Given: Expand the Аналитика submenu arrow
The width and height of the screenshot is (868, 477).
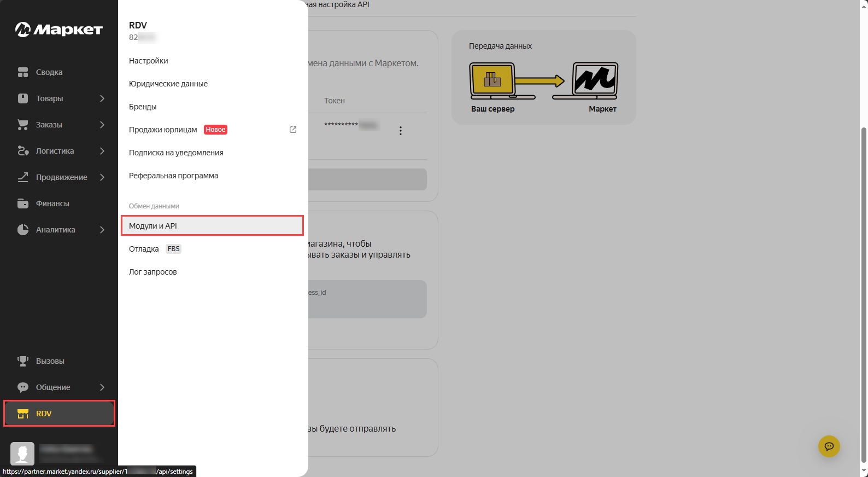Looking at the screenshot, I should point(102,230).
